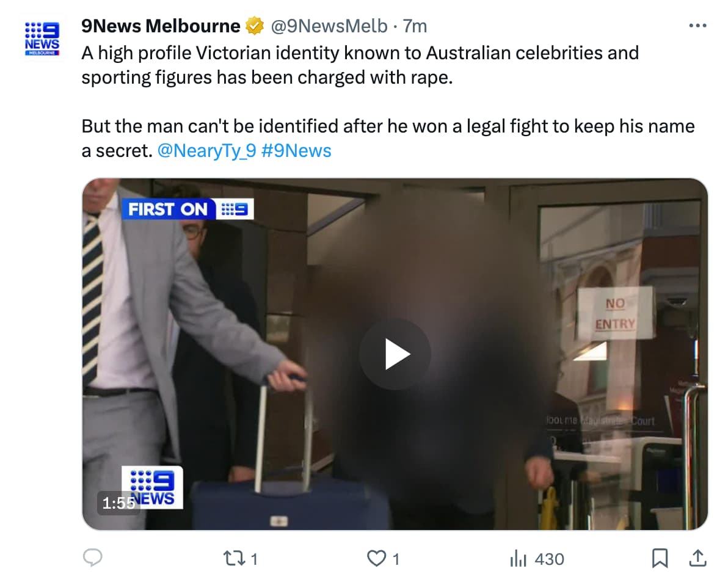Screen dimensions: 728x585
Task: Click the 430 views number
Action: tap(549, 559)
